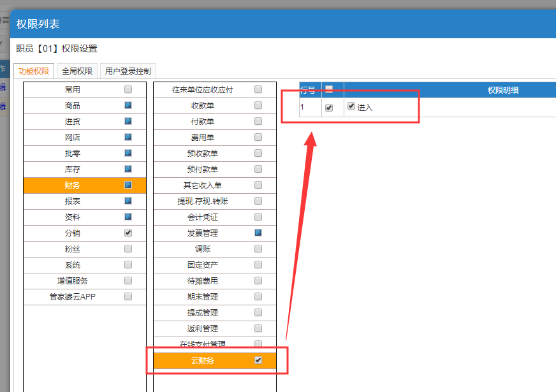Toggle the 财务 permission checkbox

[x=128, y=185]
